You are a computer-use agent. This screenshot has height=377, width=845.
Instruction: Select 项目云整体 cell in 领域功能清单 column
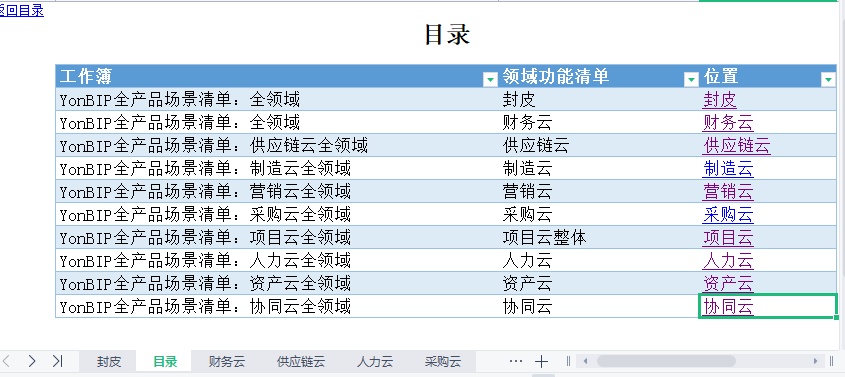[x=599, y=238]
